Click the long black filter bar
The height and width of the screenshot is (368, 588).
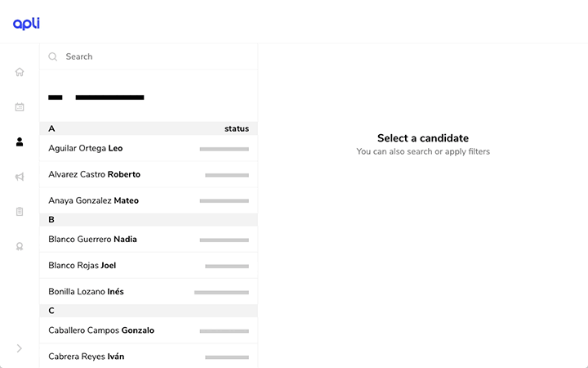click(109, 97)
